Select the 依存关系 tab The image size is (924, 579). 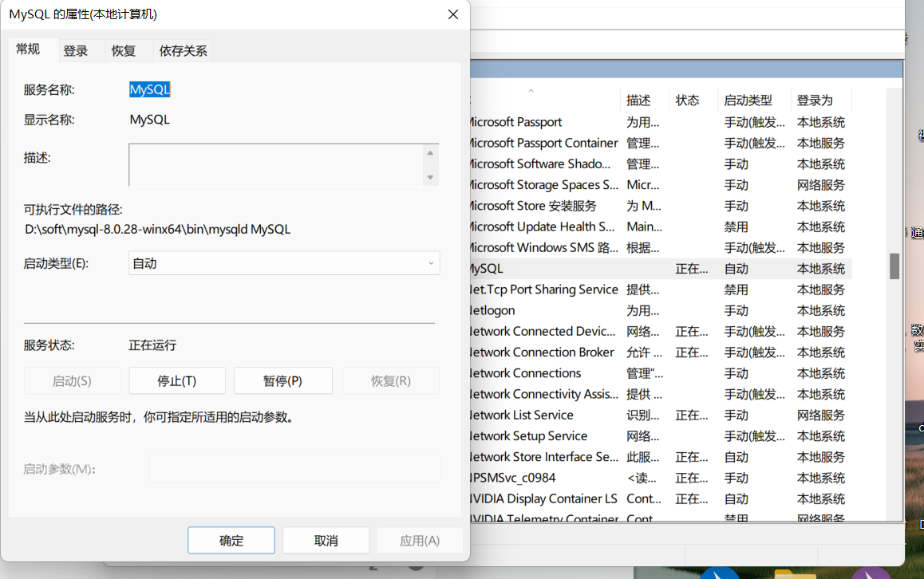[183, 51]
